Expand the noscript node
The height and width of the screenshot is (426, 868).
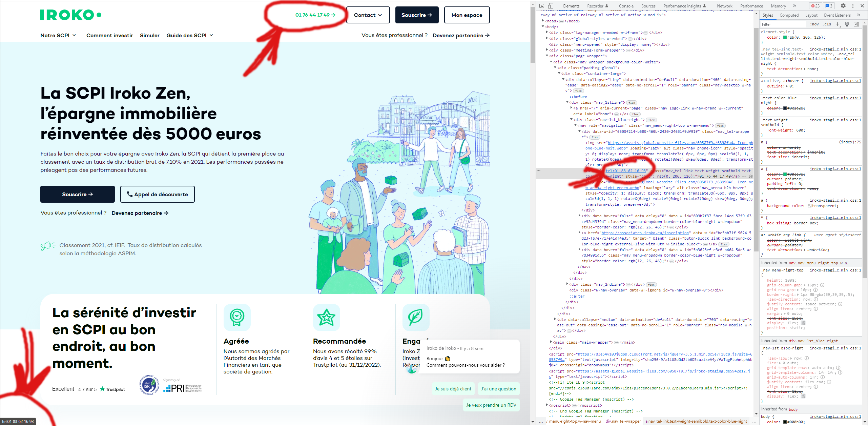[547, 405]
